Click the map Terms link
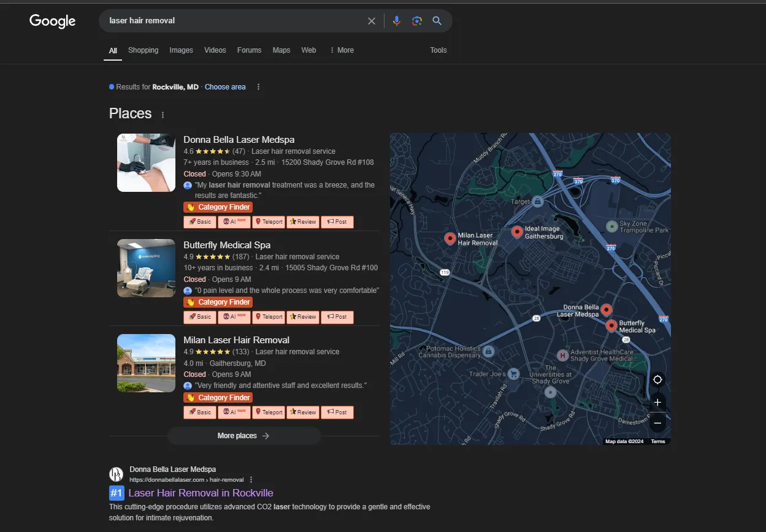Image resolution: width=766 pixels, height=532 pixels. 658,441
